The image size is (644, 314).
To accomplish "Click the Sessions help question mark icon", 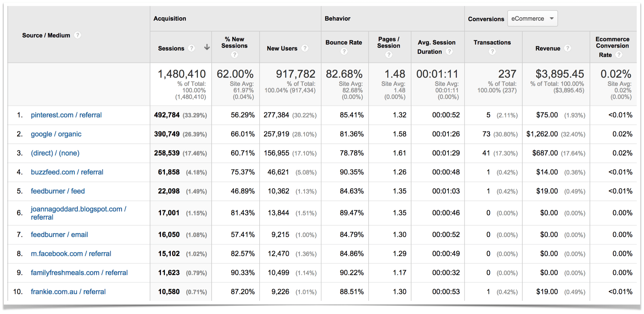I will click(x=192, y=48).
